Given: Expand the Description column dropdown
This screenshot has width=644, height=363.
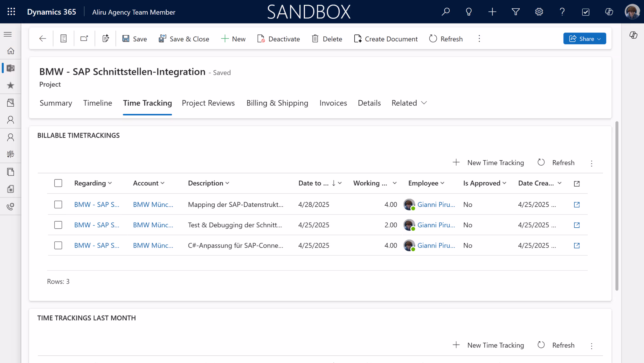Looking at the screenshot, I should [x=227, y=183].
